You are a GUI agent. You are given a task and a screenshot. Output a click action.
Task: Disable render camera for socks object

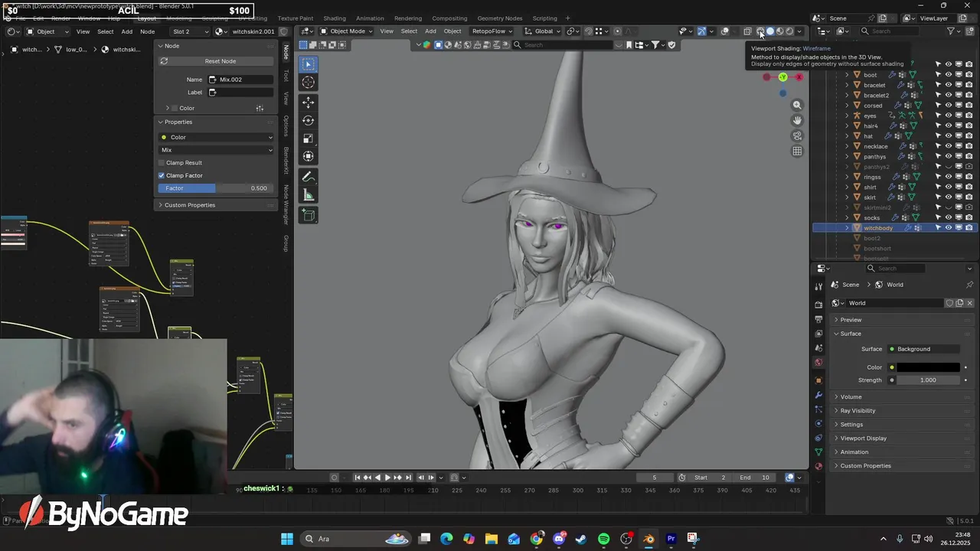(x=969, y=217)
